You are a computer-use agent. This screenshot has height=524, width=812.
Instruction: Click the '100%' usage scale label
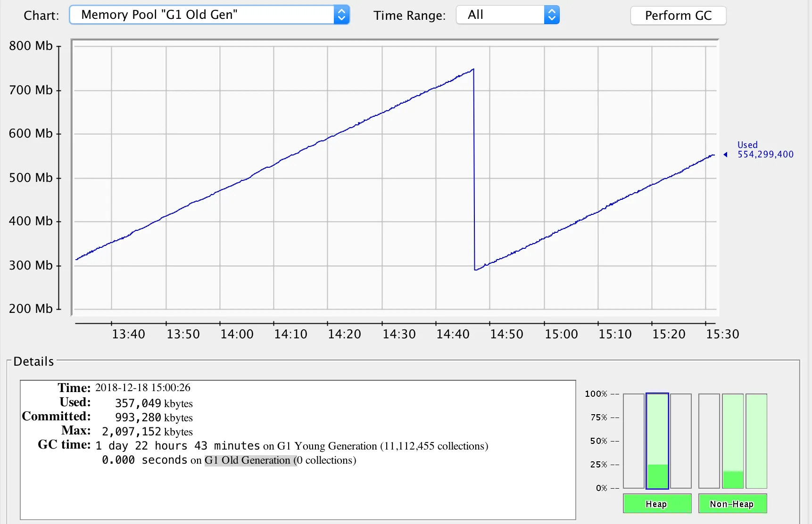coord(596,393)
